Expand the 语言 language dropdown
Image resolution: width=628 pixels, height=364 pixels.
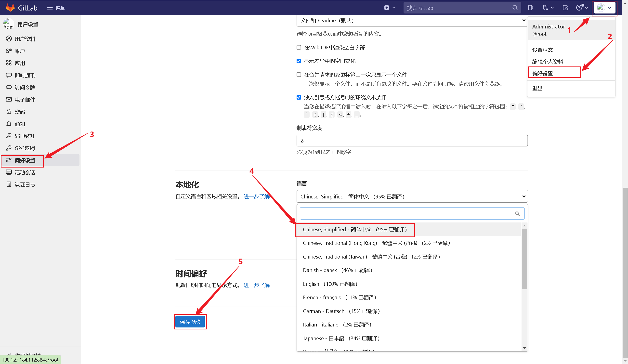point(412,196)
